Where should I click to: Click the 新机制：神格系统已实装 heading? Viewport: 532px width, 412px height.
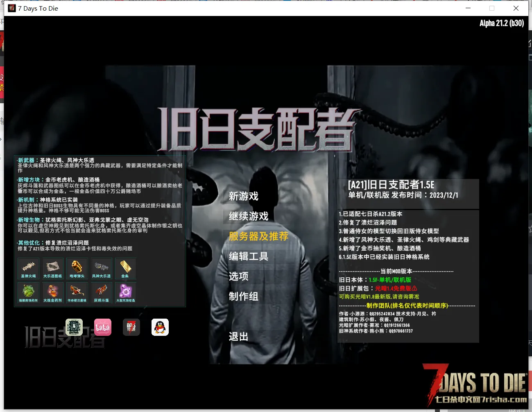48,200
